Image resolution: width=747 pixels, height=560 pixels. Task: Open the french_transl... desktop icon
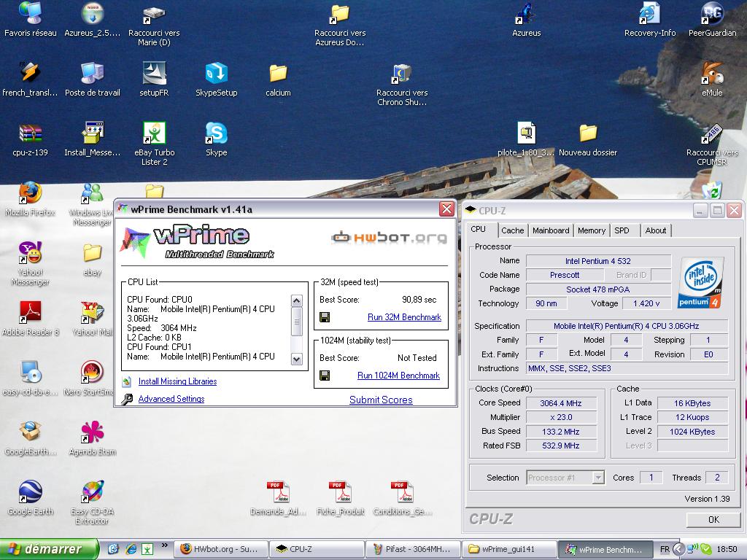tap(30, 79)
